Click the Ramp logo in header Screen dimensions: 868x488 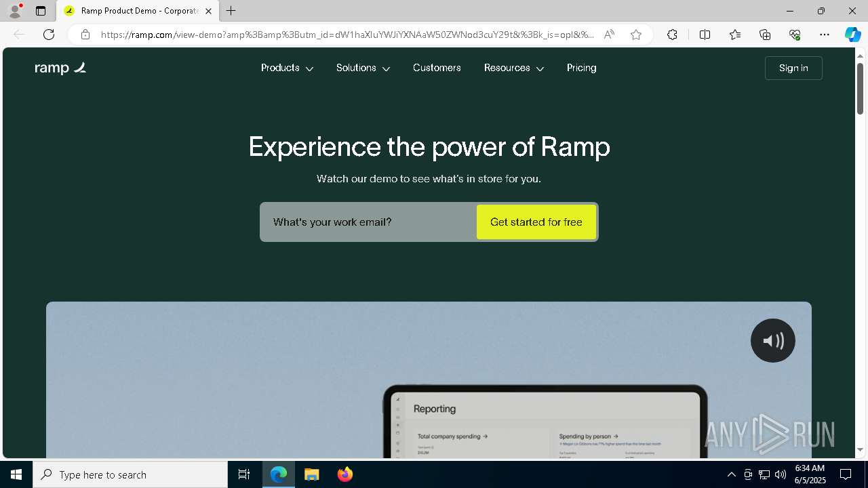pos(60,68)
